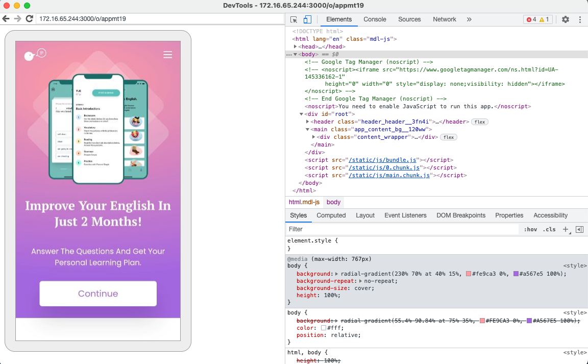This screenshot has height=364, width=588.
Task: Open the Event Listeners tab
Action: point(405,215)
